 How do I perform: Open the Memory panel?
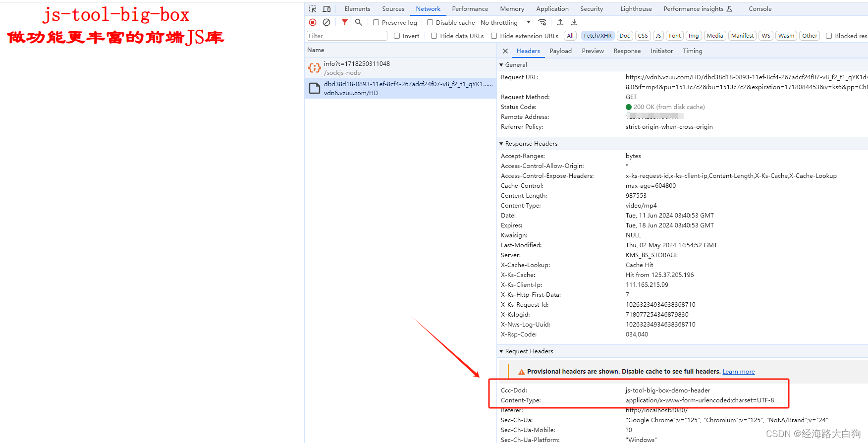click(x=512, y=9)
